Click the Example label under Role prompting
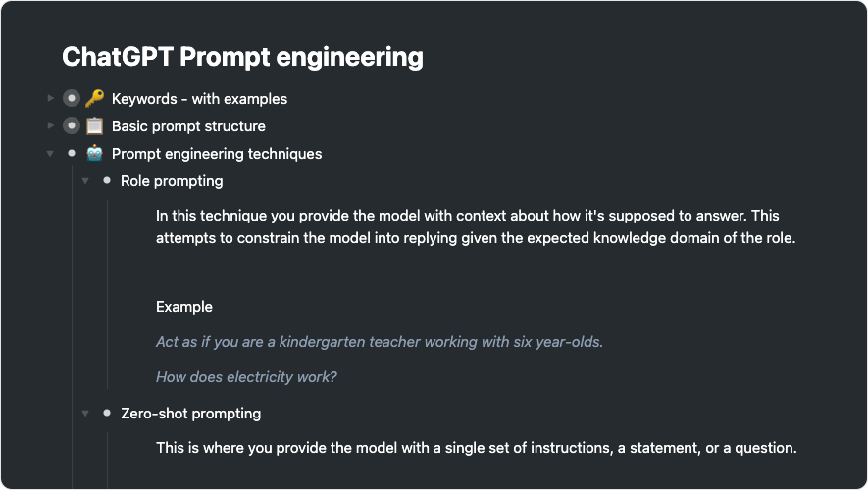Viewport: 868px width, 490px height. pos(184,307)
